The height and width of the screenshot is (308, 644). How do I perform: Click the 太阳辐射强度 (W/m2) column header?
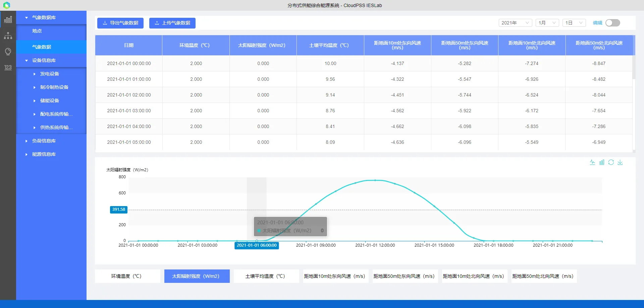pyautogui.click(x=263, y=45)
